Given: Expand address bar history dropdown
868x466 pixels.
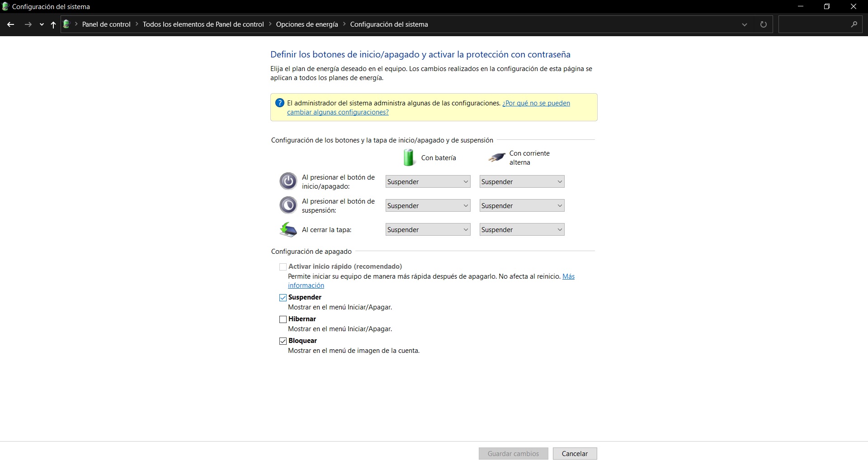Looking at the screenshot, I should click(745, 24).
